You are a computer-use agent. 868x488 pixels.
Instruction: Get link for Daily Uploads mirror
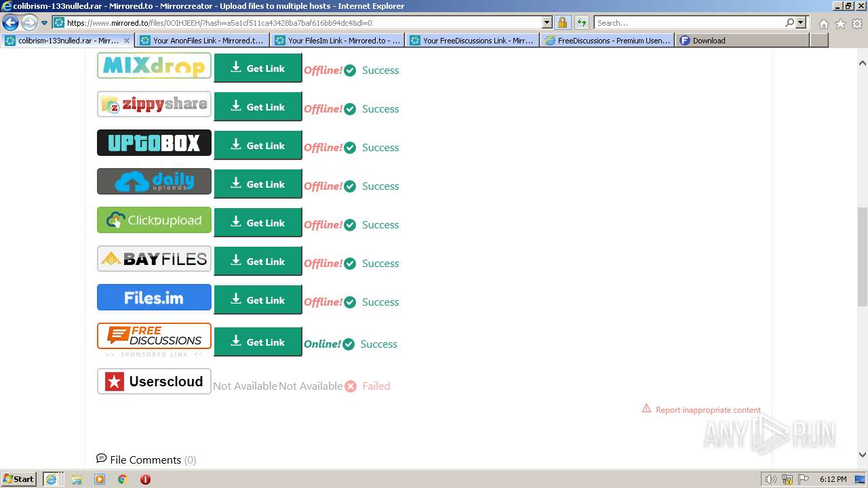[x=258, y=184]
